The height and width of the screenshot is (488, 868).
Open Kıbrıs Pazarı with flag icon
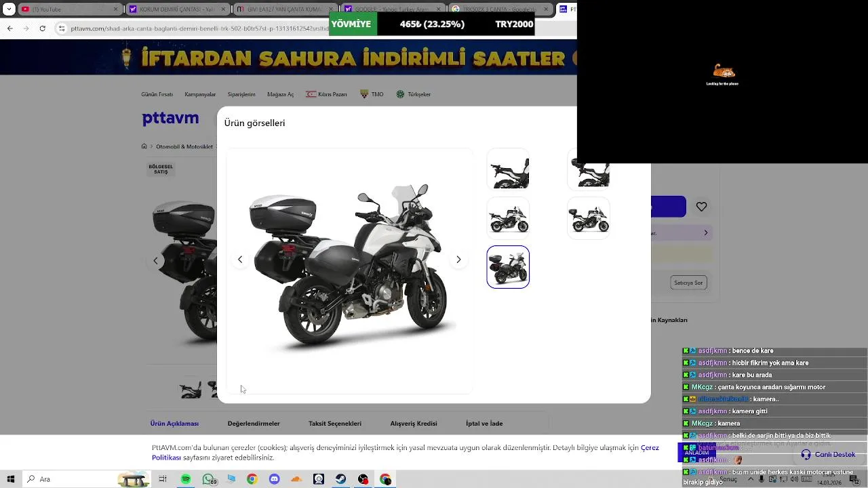pyautogui.click(x=326, y=94)
